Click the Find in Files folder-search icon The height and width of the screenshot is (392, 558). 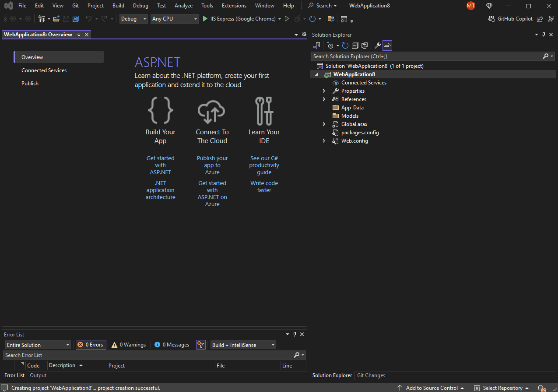(x=331, y=19)
